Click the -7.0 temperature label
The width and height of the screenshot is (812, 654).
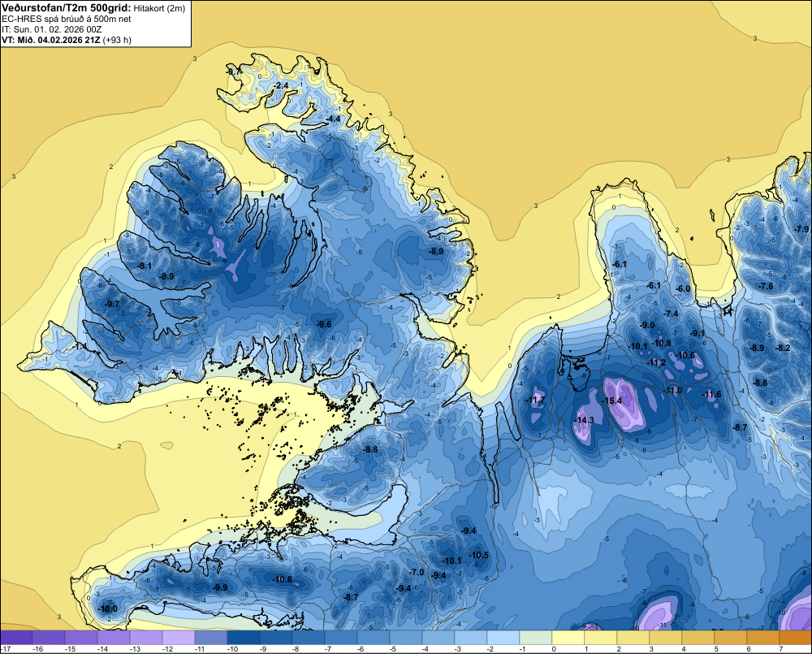pos(417,572)
